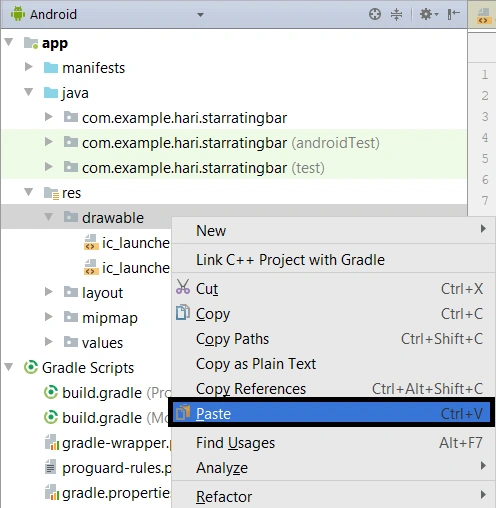Click the Cut scissors icon
The height and width of the screenshot is (508, 496).
[183, 287]
